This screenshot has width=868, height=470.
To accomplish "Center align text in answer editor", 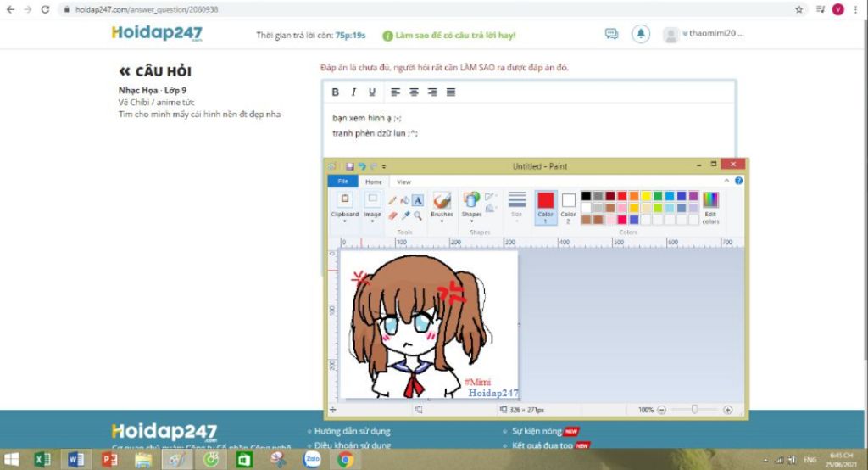I will [414, 92].
